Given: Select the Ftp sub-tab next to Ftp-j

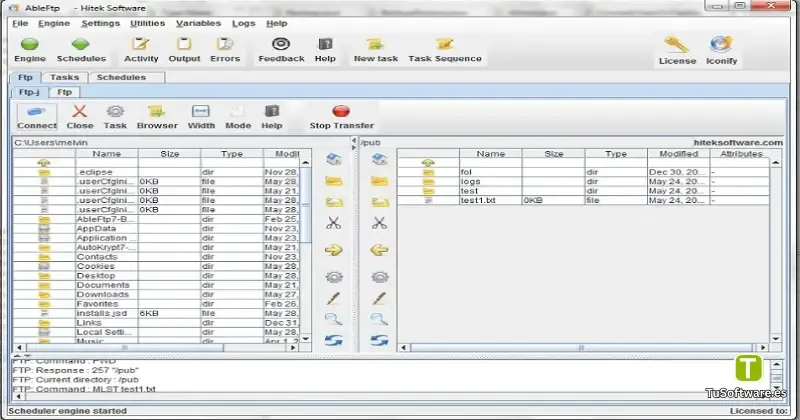Looking at the screenshot, I should coord(64,92).
